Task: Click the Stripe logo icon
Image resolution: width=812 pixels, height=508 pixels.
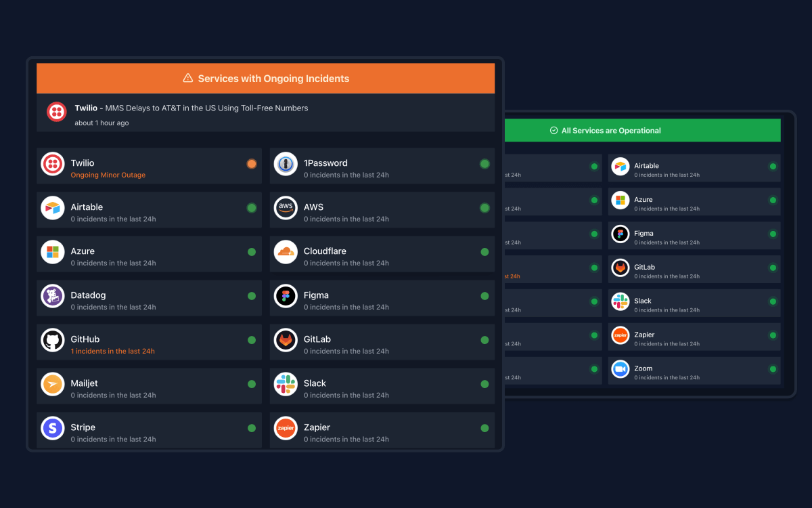Action: coord(53,428)
